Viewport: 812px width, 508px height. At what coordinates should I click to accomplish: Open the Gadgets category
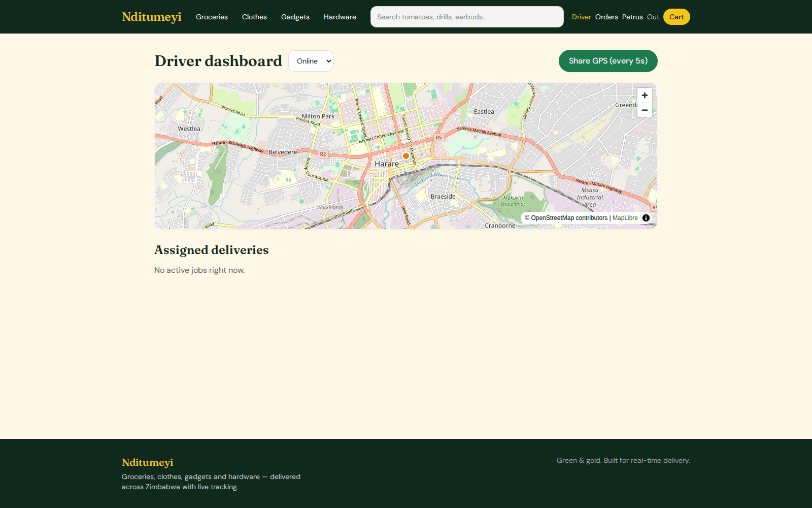(x=295, y=17)
